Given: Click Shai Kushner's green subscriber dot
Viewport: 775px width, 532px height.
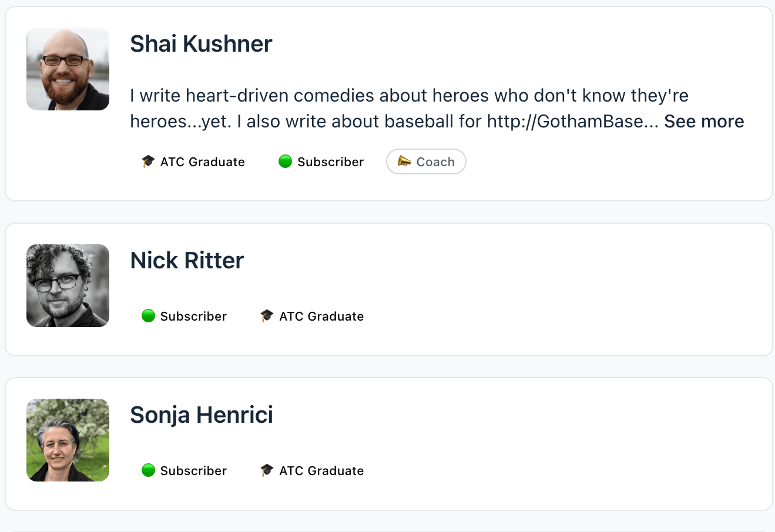Looking at the screenshot, I should pos(285,161).
